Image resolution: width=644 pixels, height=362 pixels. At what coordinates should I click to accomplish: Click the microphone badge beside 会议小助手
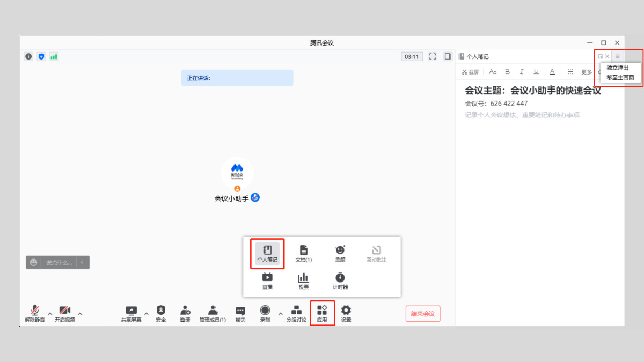tap(255, 198)
